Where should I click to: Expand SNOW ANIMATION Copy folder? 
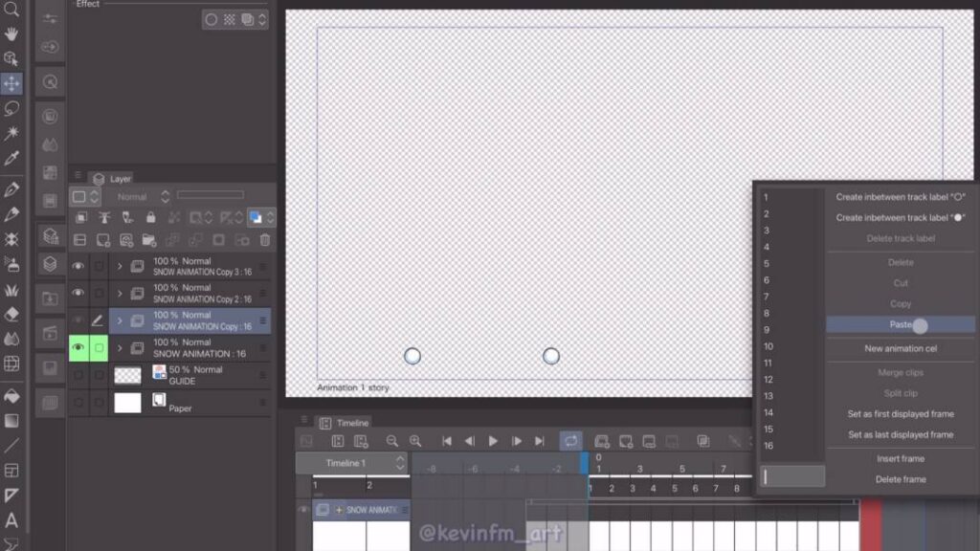tap(120, 320)
